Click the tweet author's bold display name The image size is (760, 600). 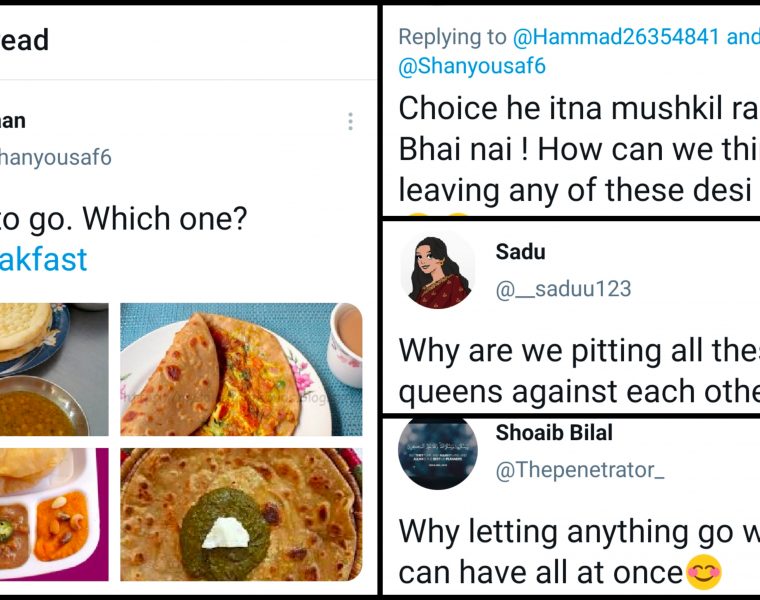13,121
